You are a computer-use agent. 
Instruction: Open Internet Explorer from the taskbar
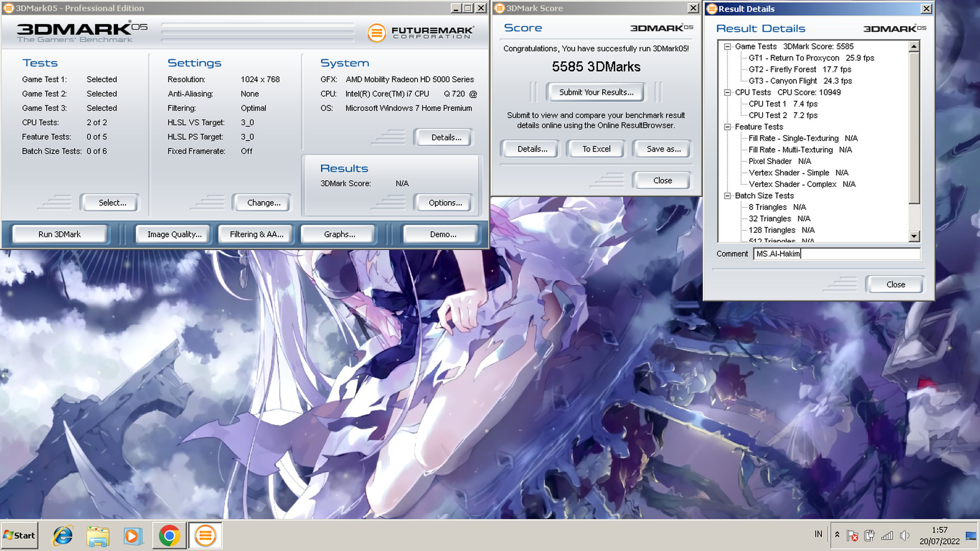point(63,536)
